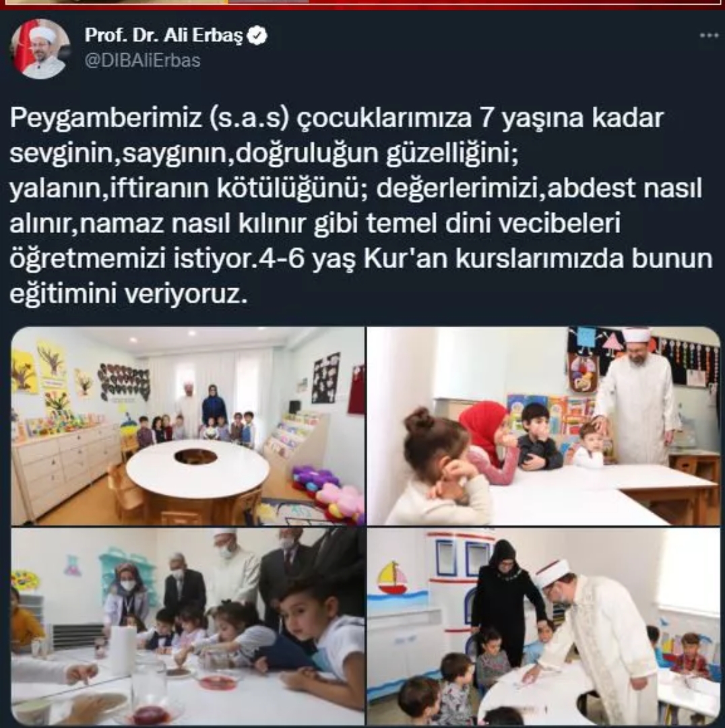Open the photo with sailboat wall drawing
Screen dimensions: 725x728
pyautogui.click(x=543, y=626)
